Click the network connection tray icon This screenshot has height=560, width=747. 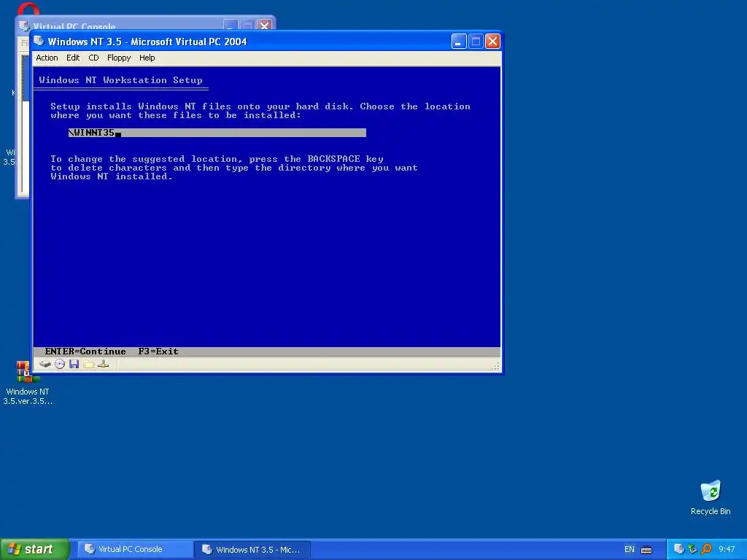point(693,549)
